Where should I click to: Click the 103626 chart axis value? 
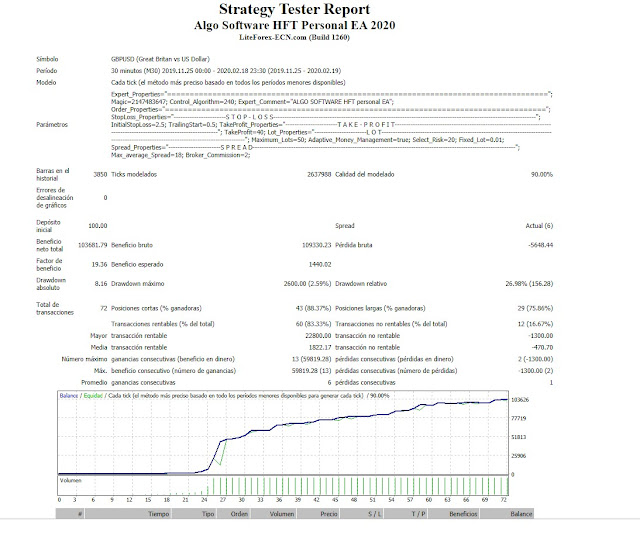click(x=520, y=400)
